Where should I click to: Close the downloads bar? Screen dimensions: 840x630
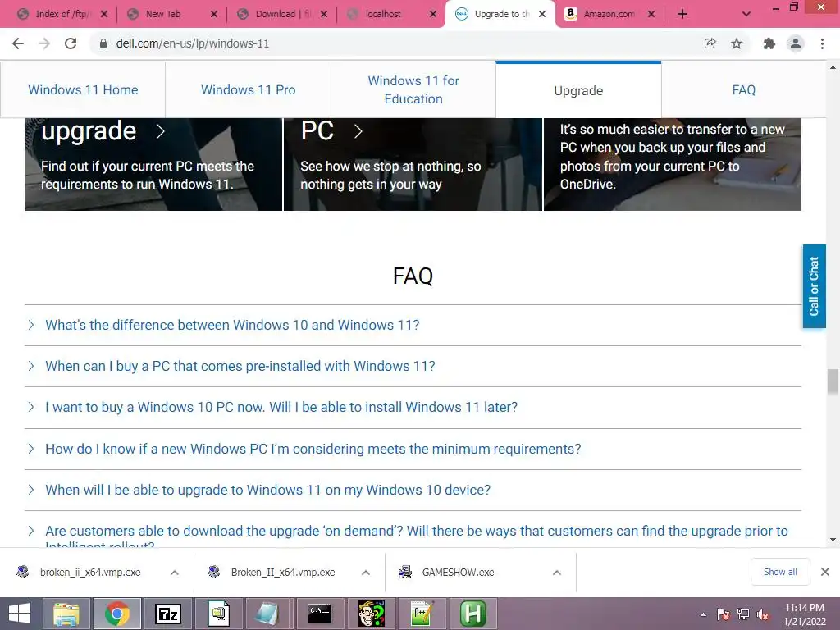(x=825, y=572)
